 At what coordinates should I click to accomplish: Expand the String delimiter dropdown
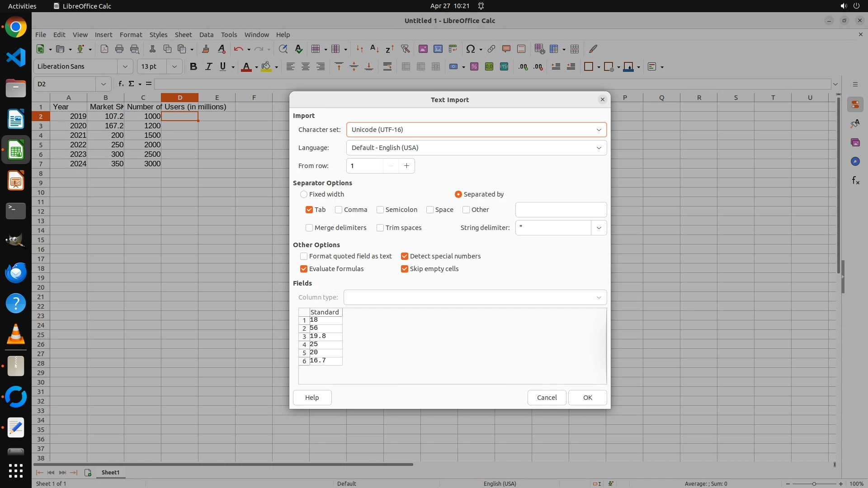click(599, 228)
